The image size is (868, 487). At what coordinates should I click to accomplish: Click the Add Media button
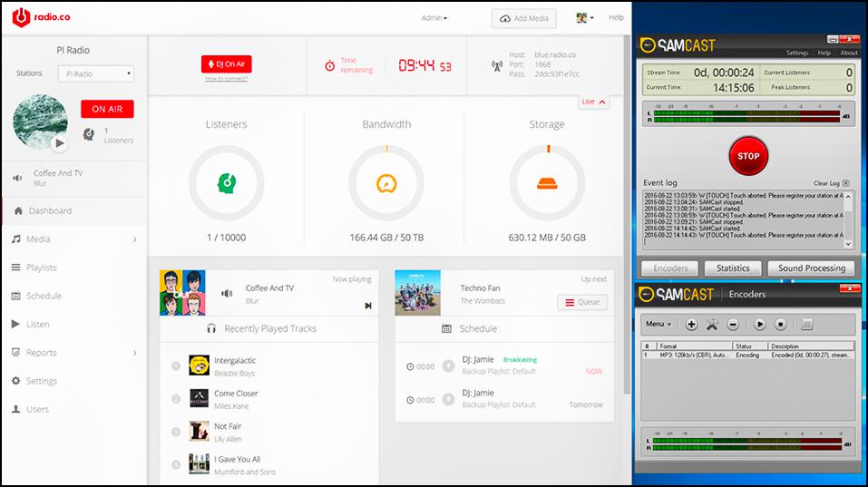coord(524,18)
